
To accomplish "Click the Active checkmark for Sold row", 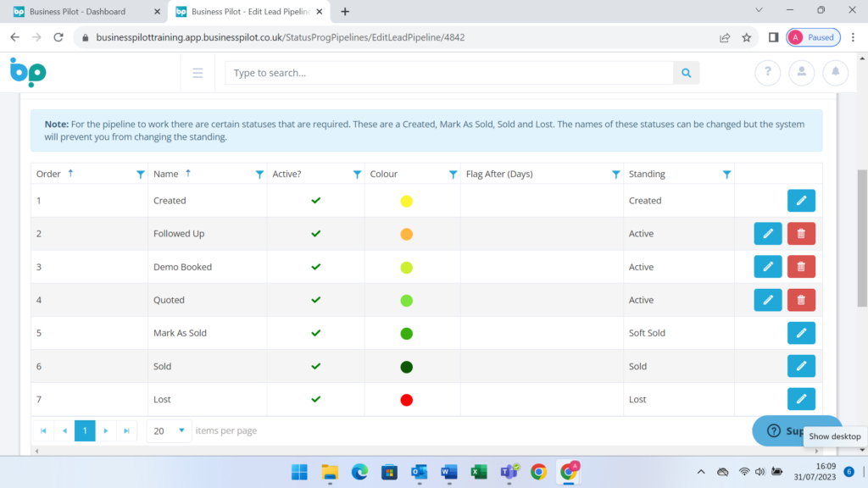I will click(x=316, y=366).
